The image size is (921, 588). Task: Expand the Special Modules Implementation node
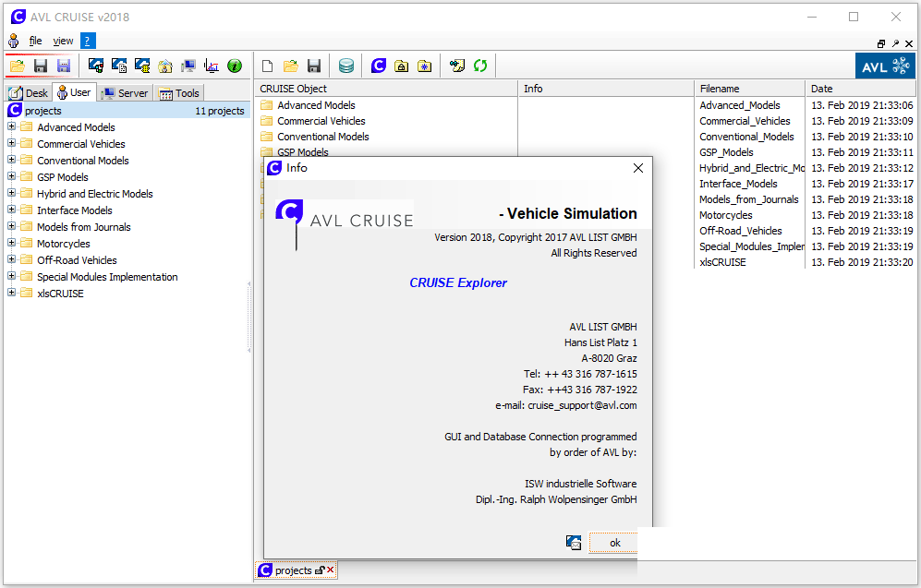pos(11,276)
